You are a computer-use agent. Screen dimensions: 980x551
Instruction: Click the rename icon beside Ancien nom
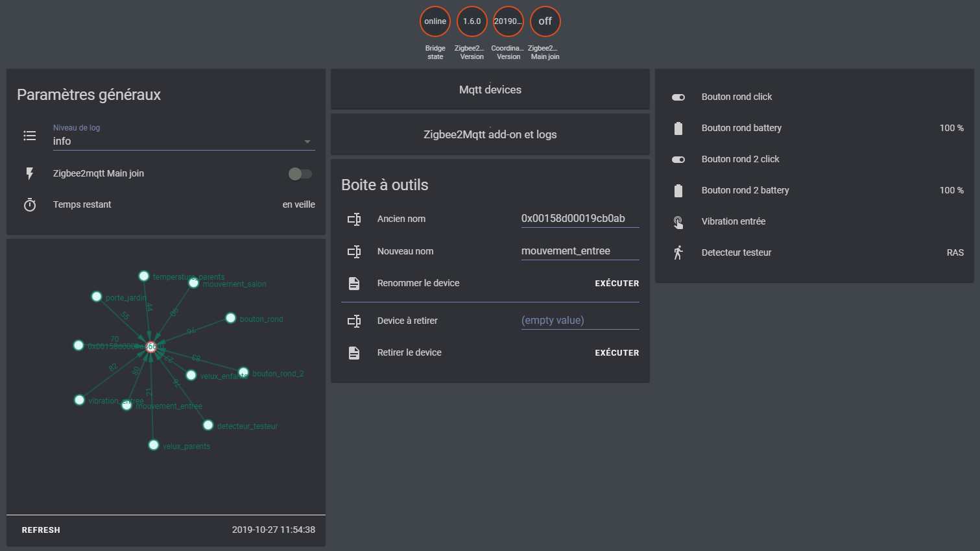click(354, 219)
